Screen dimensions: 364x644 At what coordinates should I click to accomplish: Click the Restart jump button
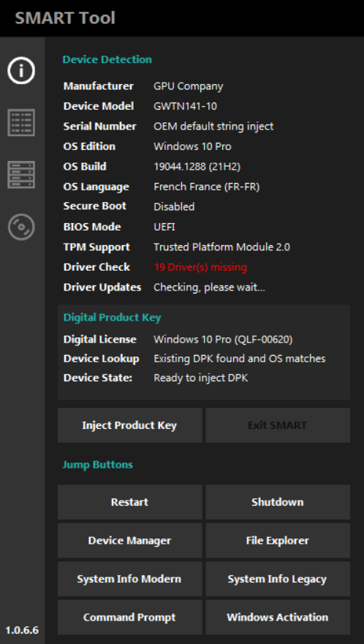tap(129, 502)
